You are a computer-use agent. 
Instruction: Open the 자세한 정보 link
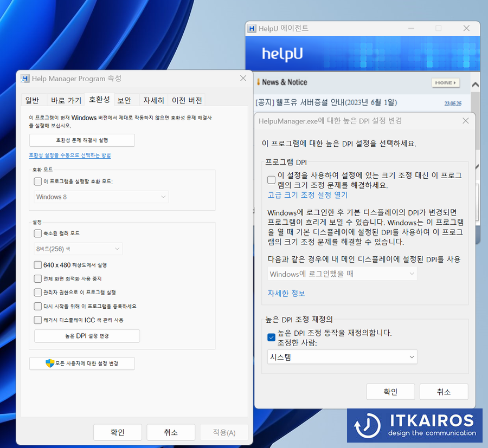click(286, 293)
